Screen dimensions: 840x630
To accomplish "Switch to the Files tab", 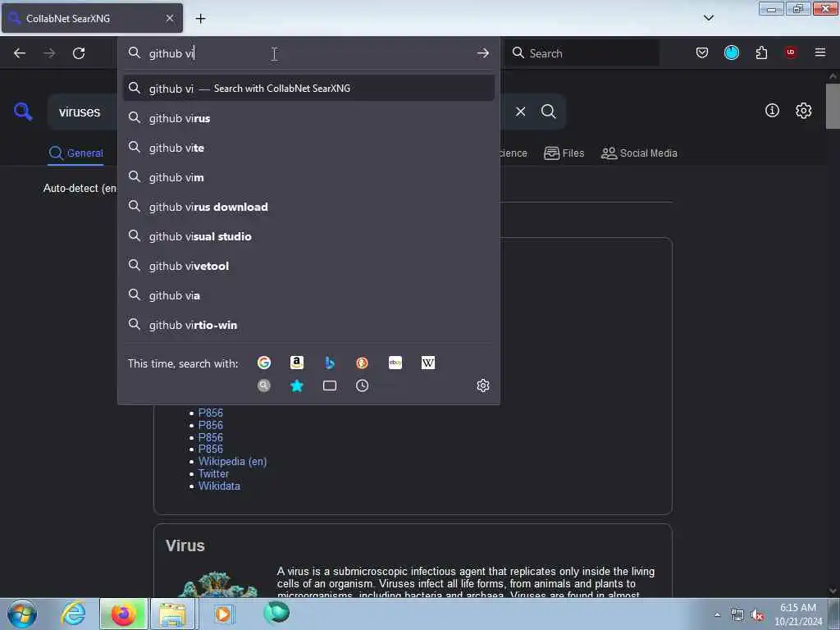I will pyautogui.click(x=564, y=153).
